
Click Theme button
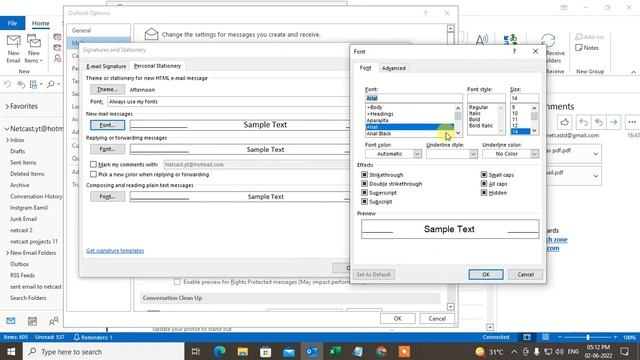(107, 89)
